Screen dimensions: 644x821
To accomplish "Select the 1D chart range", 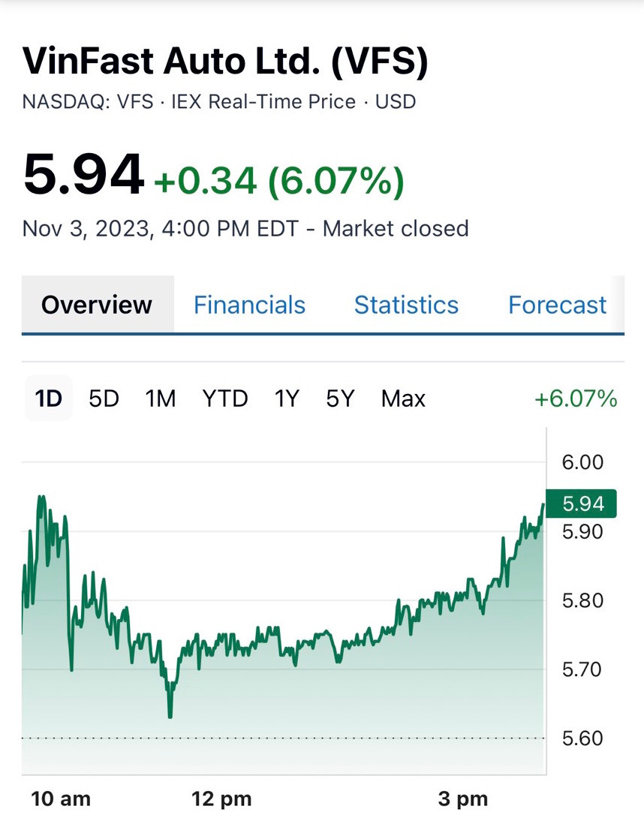I will pos(49,398).
